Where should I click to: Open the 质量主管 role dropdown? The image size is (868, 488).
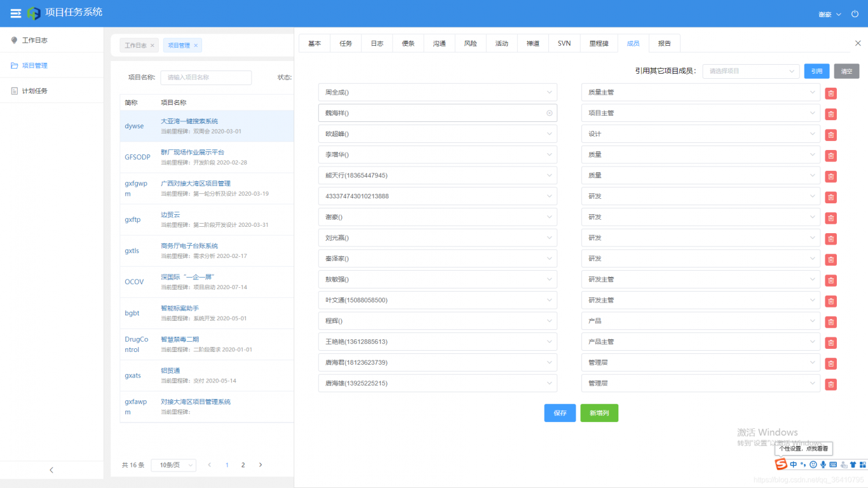click(x=701, y=92)
